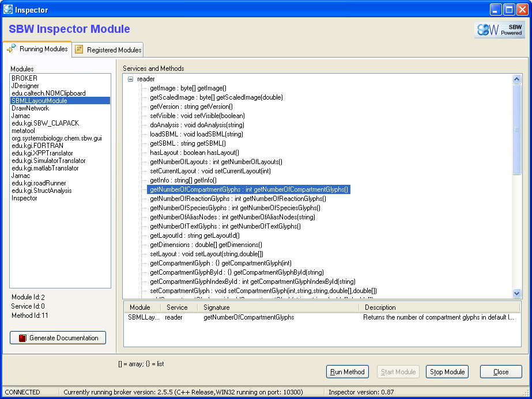Select the getVersion method

(x=191, y=107)
